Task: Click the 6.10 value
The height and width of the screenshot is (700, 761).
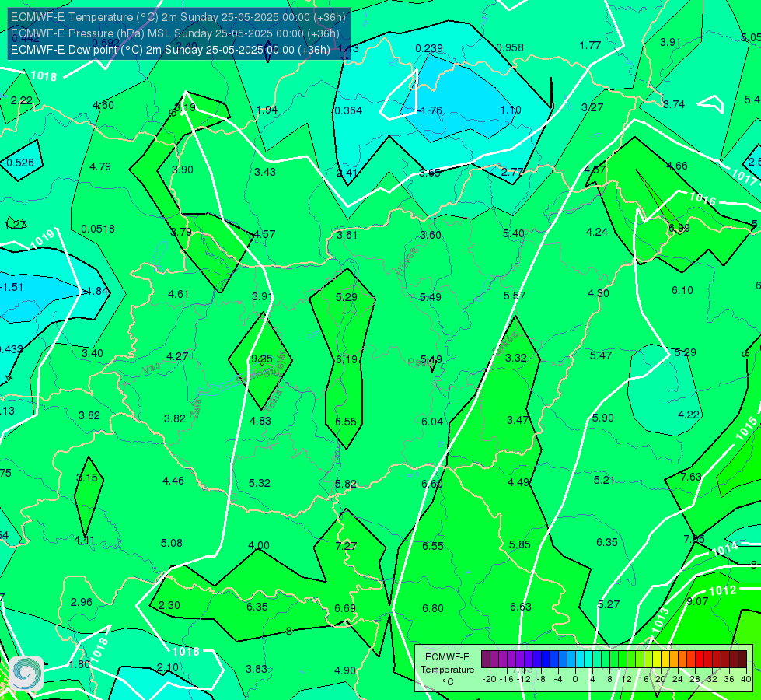Action: pos(682,290)
